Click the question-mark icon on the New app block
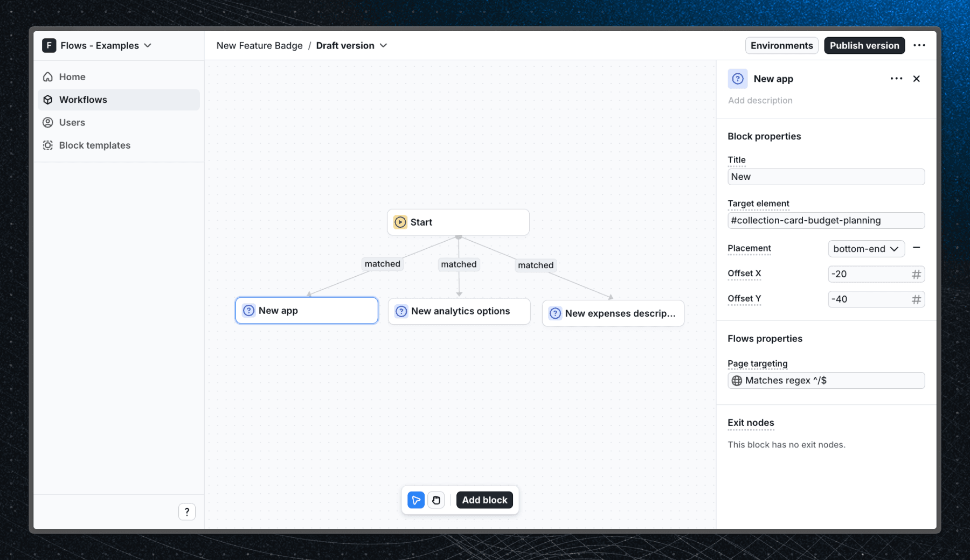The image size is (970, 560). coord(248,310)
